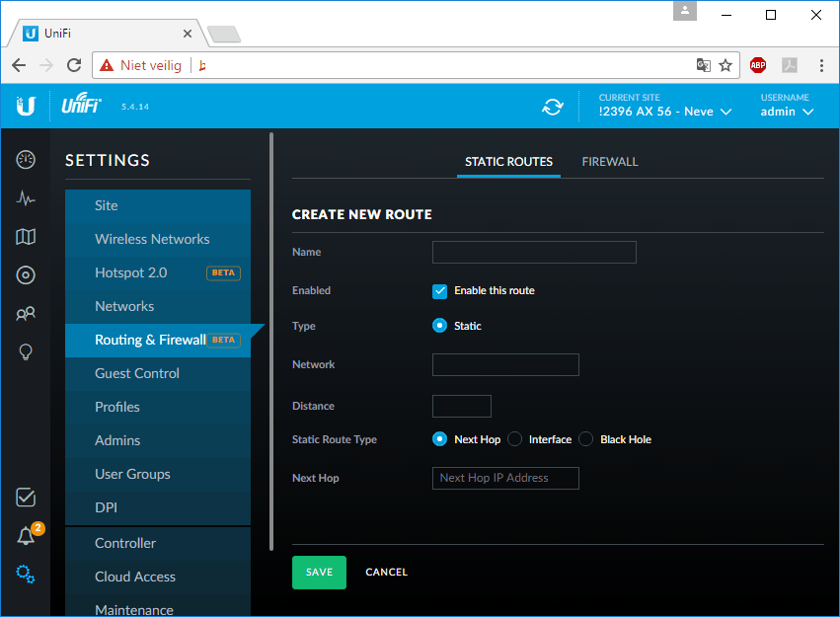Open the Alerts bell icon with badge
Image resolution: width=840 pixels, height=617 pixels.
(x=26, y=536)
